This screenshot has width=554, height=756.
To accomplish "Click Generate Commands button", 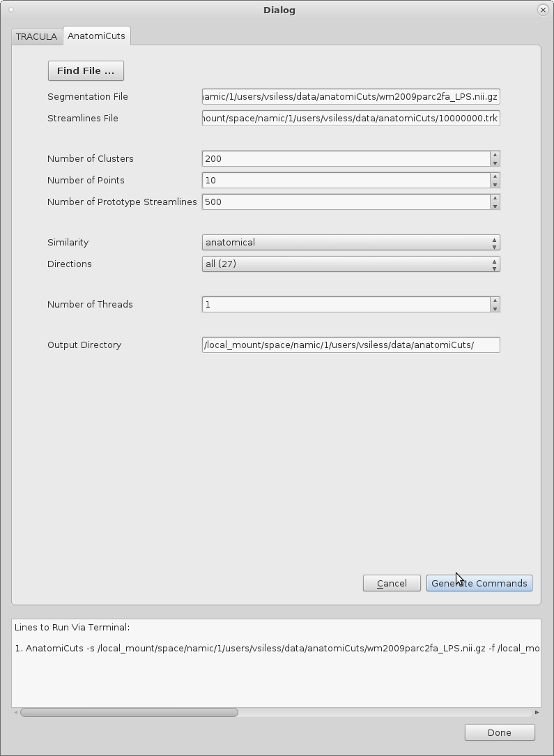I will pos(479,583).
